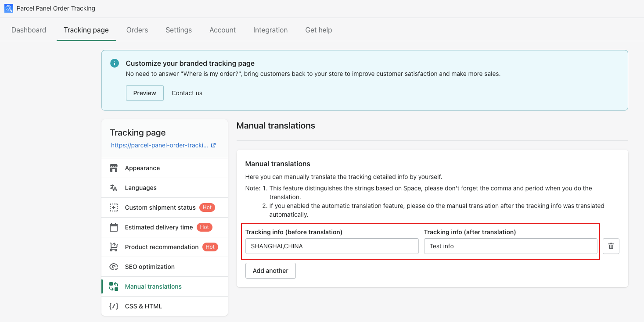The height and width of the screenshot is (322, 644).
Task: Select Manual translations in the sidebar
Action: [165, 286]
